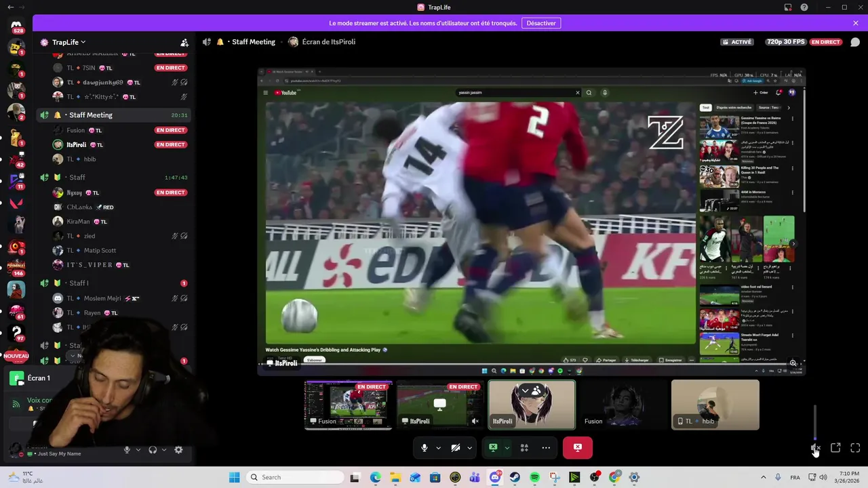Click invite members icon beside TrapLife
This screenshot has width=868, height=488.
coord(184,42)
